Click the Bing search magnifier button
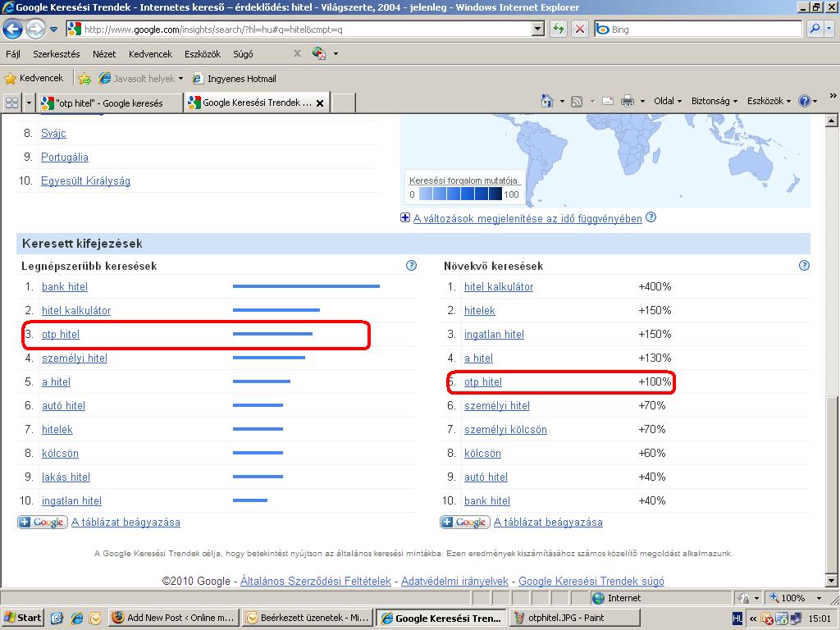 [814, 29]
